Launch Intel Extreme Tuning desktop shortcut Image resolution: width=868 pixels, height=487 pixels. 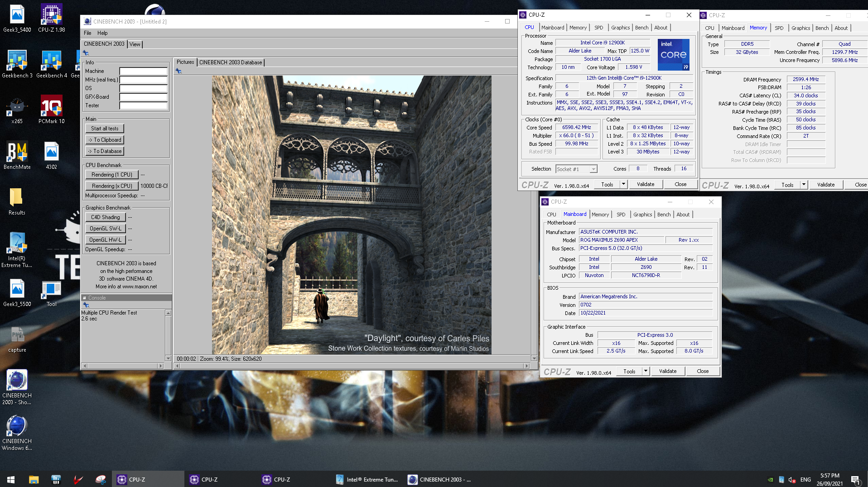[x=17, y=250]
